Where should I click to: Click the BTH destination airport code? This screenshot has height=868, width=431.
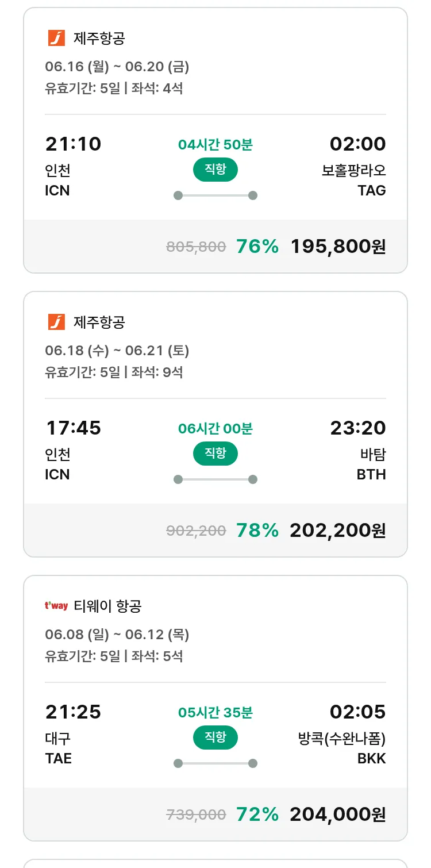coord(371,474)
